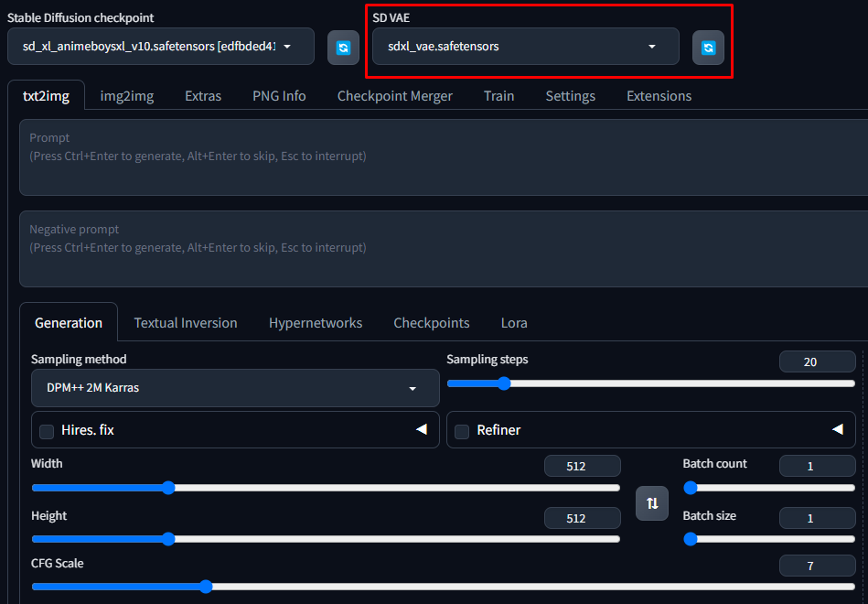
Task: Click the Width number input field
Action: pyautogui.click(x=582, y=467)
